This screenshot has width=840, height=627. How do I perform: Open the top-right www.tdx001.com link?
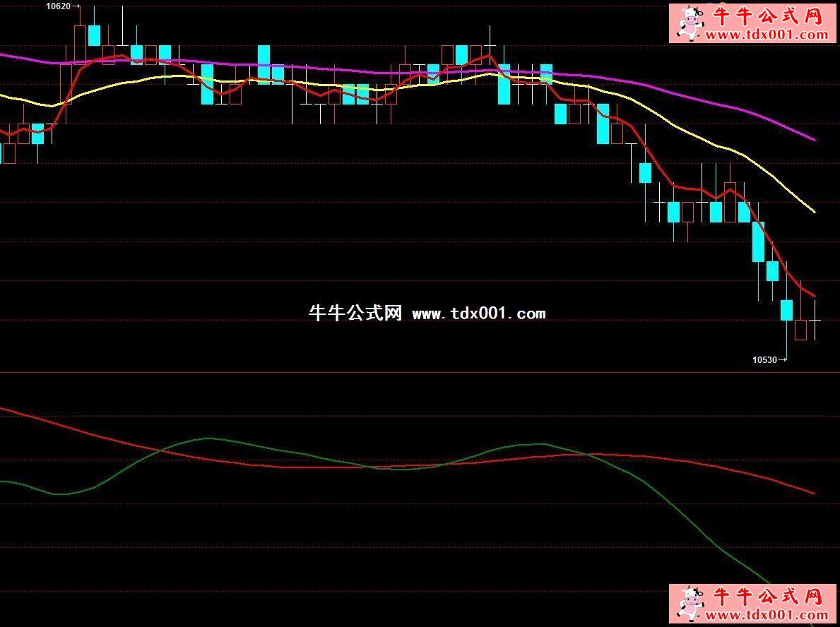tap(767, 35)
